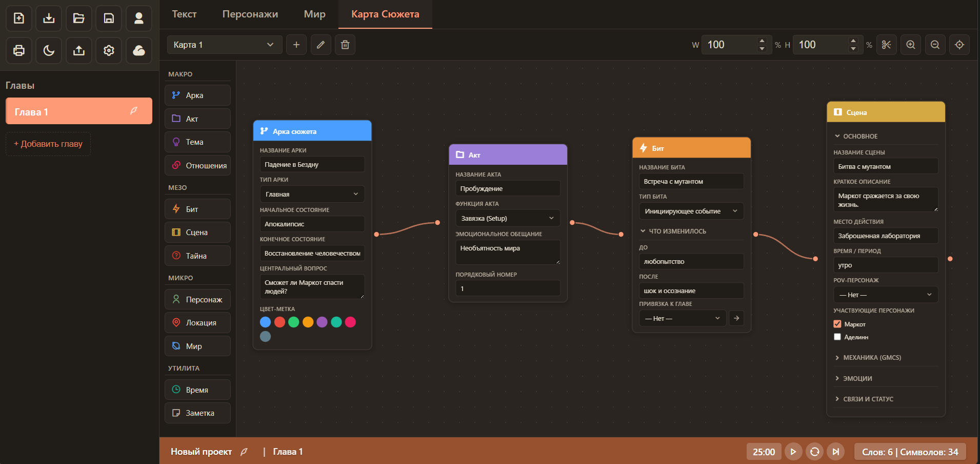The width and height of the screenshot is (980, 464).
Task: Open cloud sync icon
Action: [139, 50]
